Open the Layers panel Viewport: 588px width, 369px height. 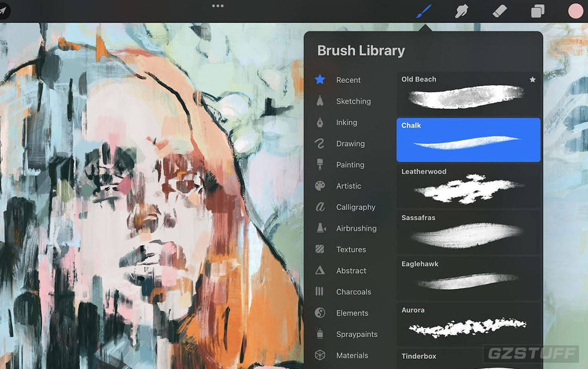pyautogui.click(x=537, y=11)
